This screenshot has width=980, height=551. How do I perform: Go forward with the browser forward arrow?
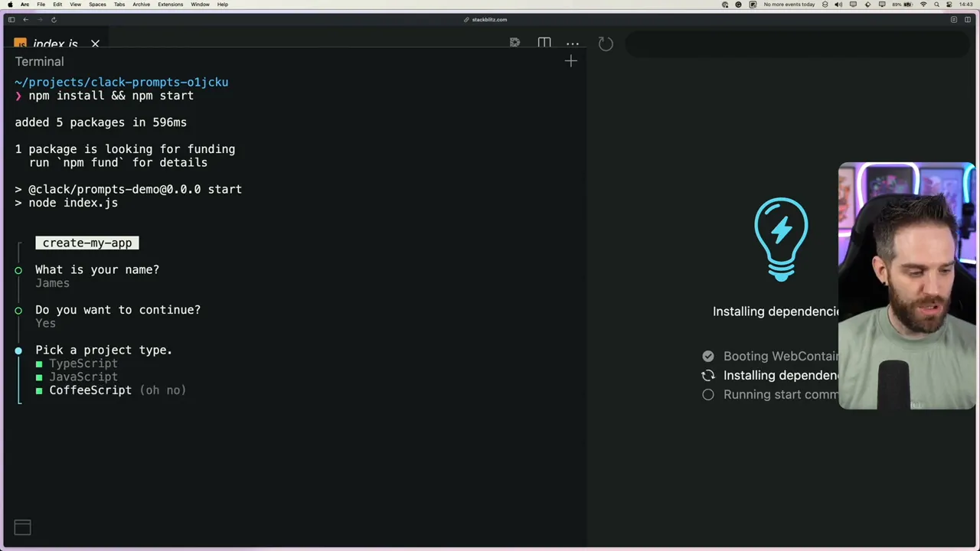tap(39, 19)
